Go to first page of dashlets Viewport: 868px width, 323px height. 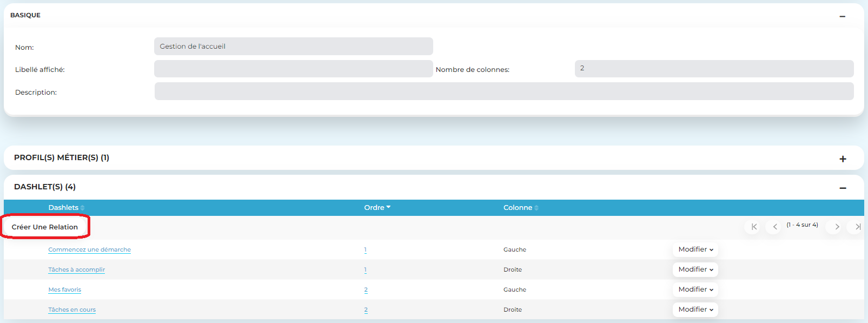[754, 227]
